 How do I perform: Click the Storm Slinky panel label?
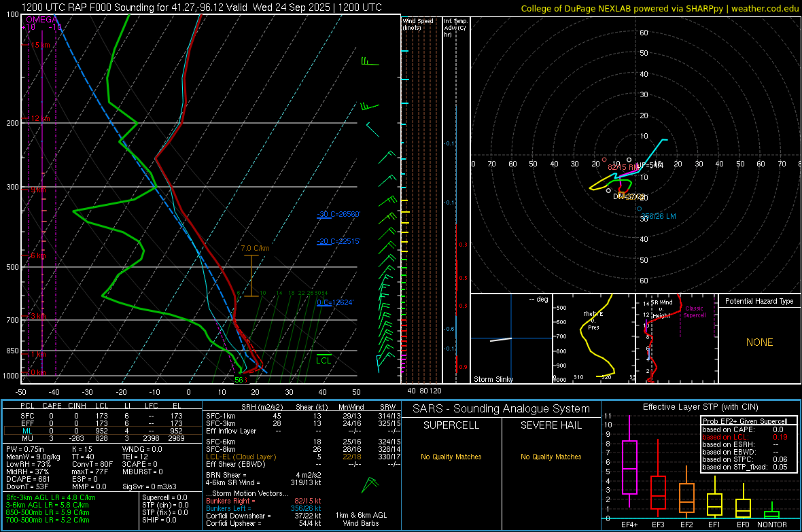(x=493, y=379)
